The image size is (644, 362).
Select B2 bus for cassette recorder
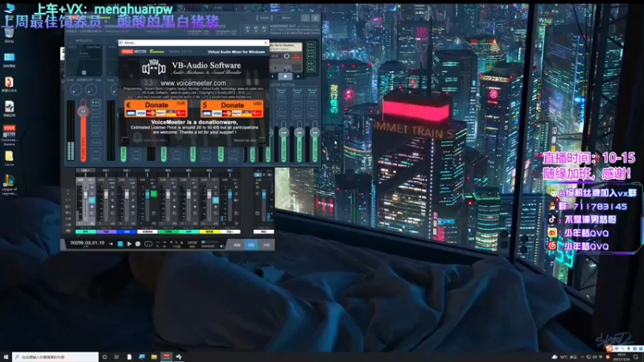click(x=312, y=69)
